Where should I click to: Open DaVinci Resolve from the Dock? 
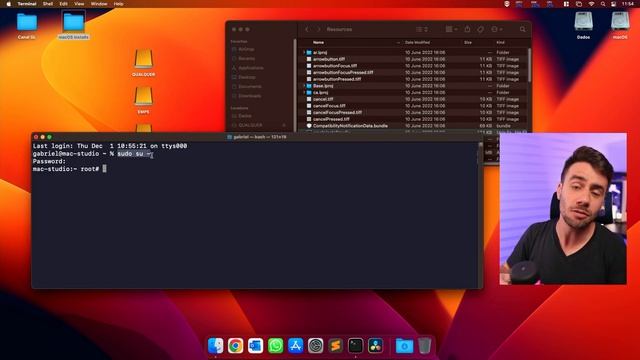pyautogui.click(x=376, y=346)
